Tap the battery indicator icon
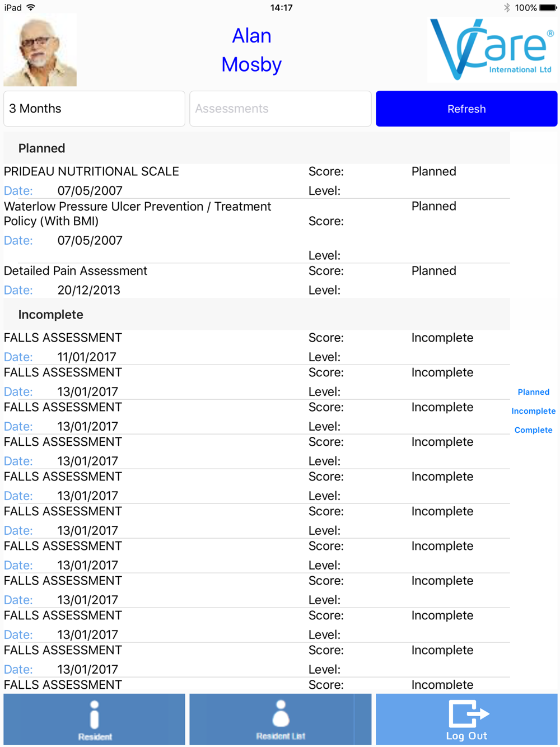 [x=548, y=7]
